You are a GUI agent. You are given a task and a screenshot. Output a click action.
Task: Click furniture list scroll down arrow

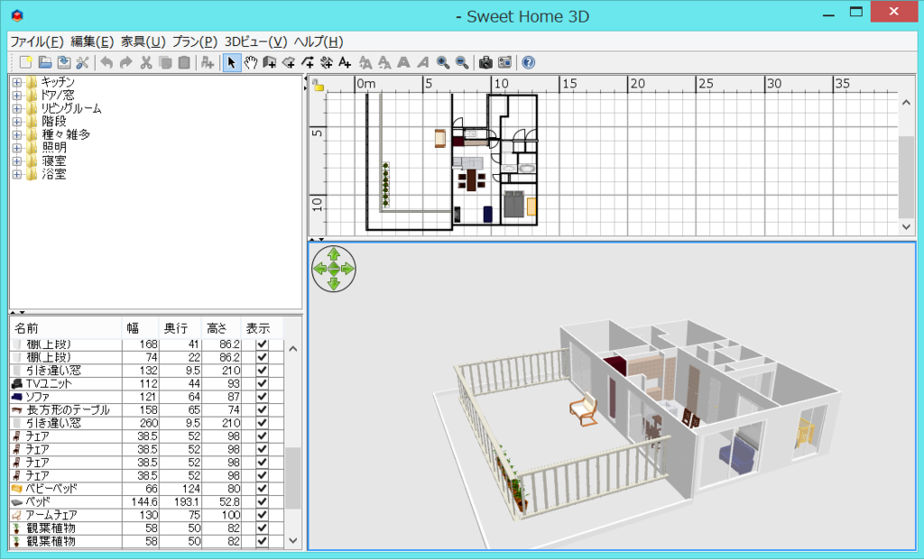[293, 540]
